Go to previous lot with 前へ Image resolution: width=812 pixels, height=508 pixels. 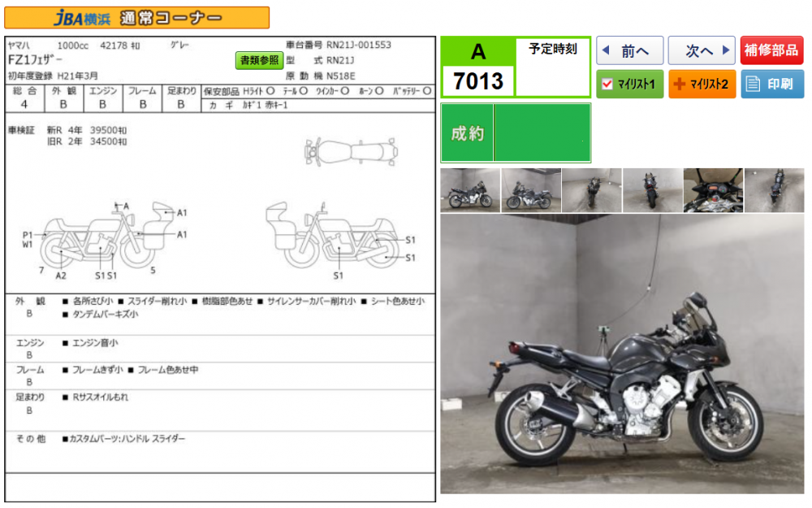[629, 50]
